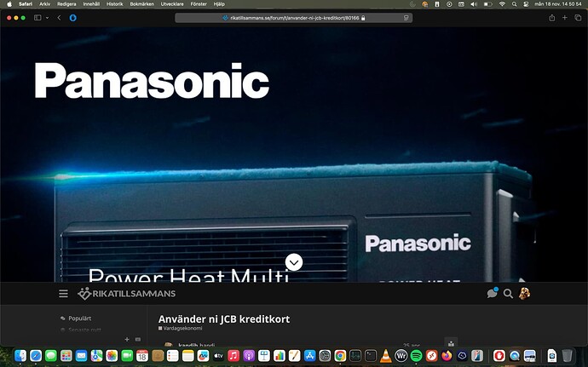Image resolution: width=588 pixels, height=367 pixels.
Task: Open a new tab with plus icon
Action: coord(565,17)
